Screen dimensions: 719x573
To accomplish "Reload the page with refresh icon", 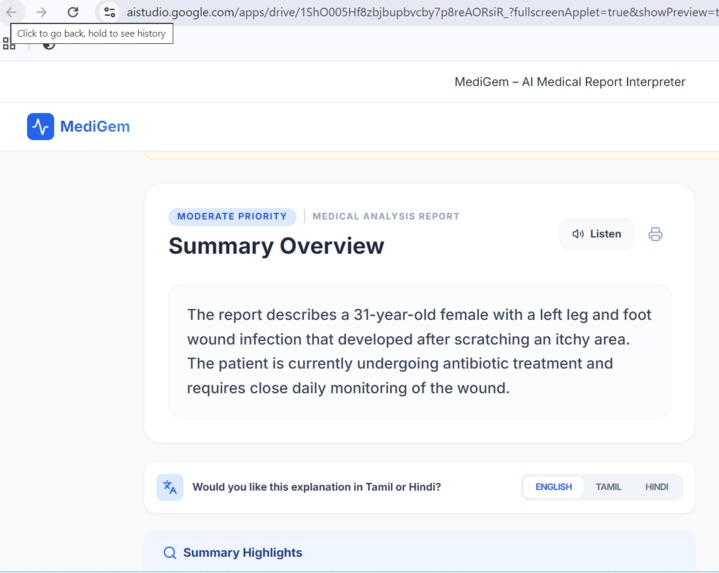I will [x=73, y=12].
